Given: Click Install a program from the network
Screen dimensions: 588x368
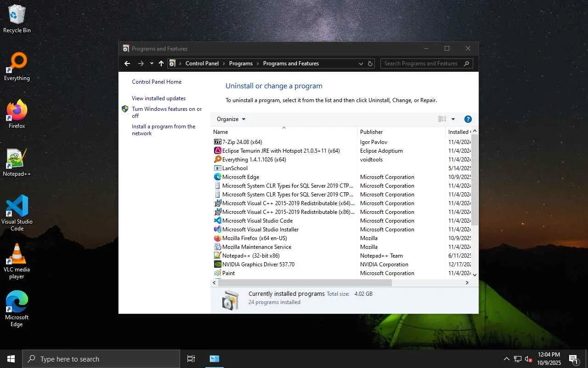Looking at the screenshot, I should 164,130.
